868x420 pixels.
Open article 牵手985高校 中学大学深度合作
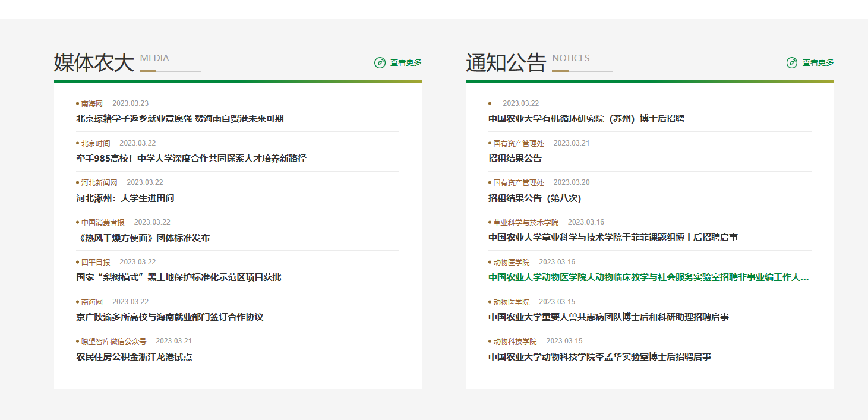tap(191, 159)
